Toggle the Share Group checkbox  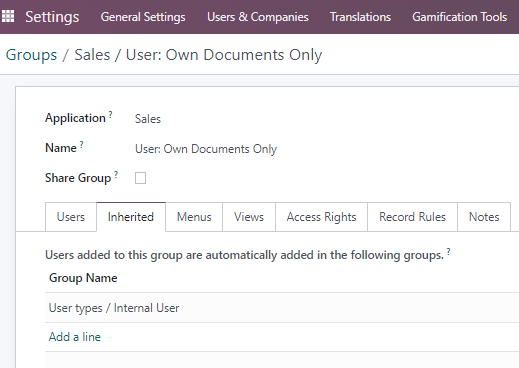(x=140, y=178)
